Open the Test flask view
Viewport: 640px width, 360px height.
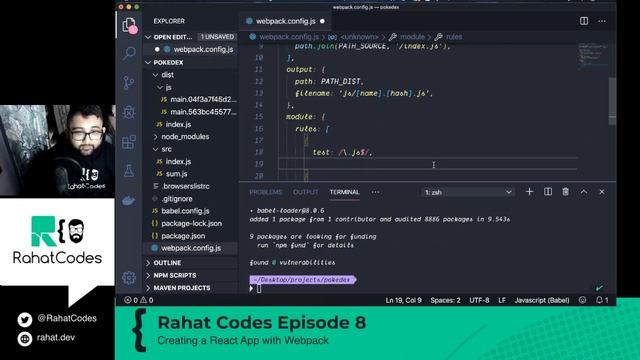tap(129, 171)
